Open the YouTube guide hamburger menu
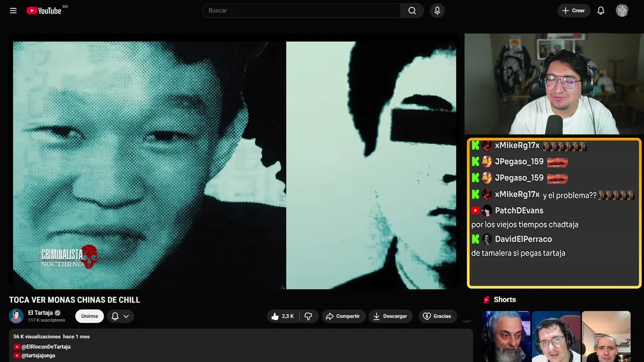Viewport: 644px width, 362px height. (x=14, y=11)
